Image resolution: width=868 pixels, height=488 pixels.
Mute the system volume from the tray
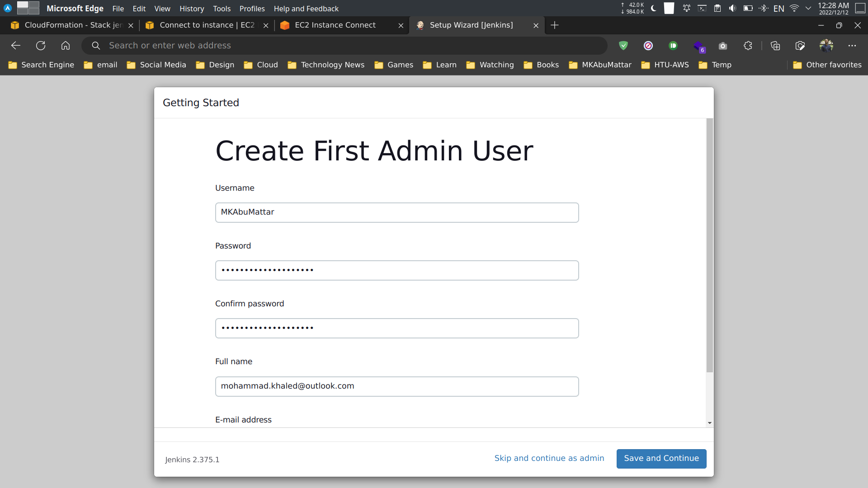[x=733, y=8]
